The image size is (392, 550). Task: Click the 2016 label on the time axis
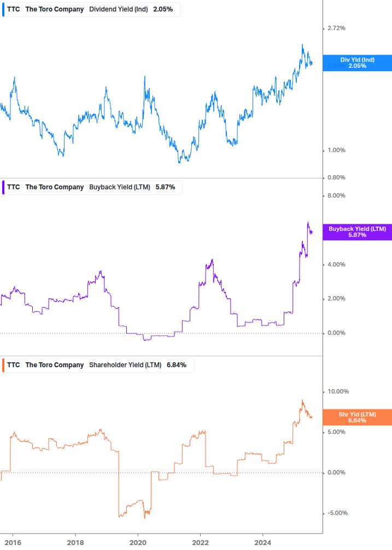(x=13, y=543)
